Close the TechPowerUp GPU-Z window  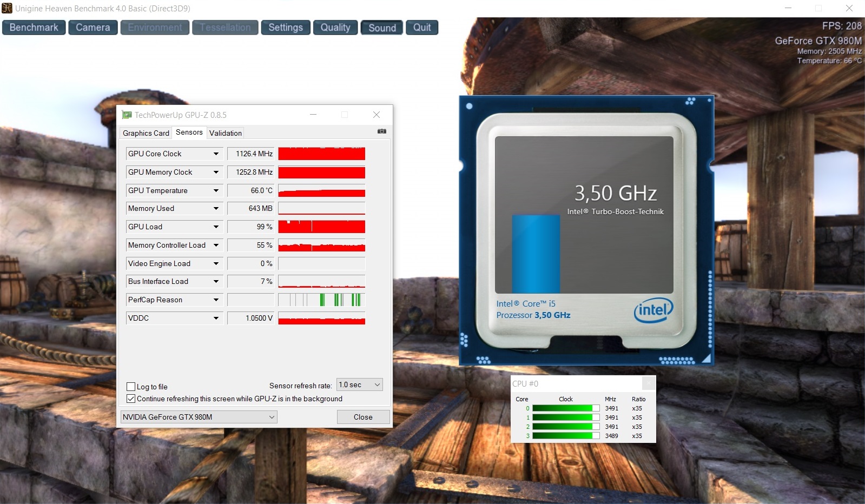[x=377, y=115]
